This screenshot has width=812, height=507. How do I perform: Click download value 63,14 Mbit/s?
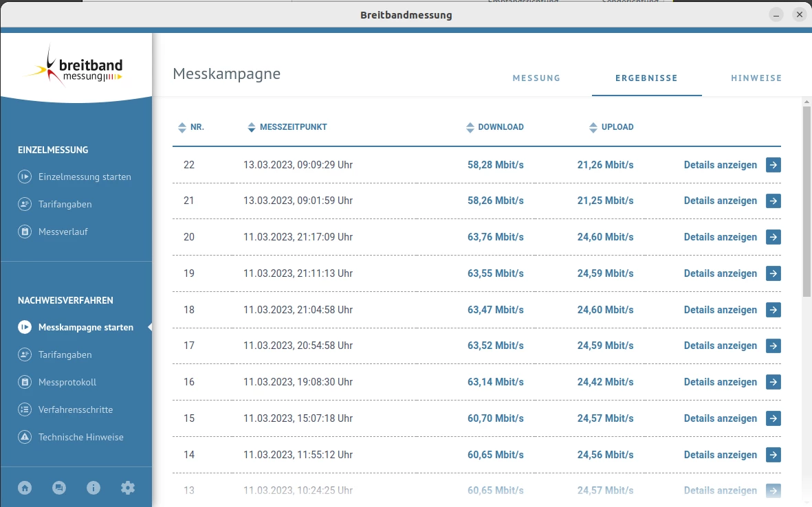(x=495, y=382)
